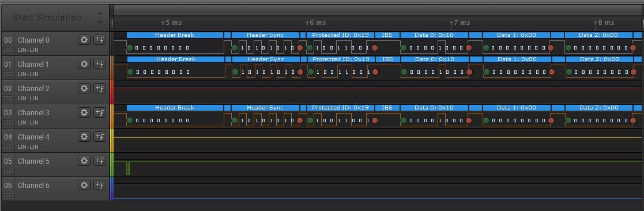This screenshot has height=211, width=644.
Task: Click the +5 ms timeline marker
Action: pos(171,22)
